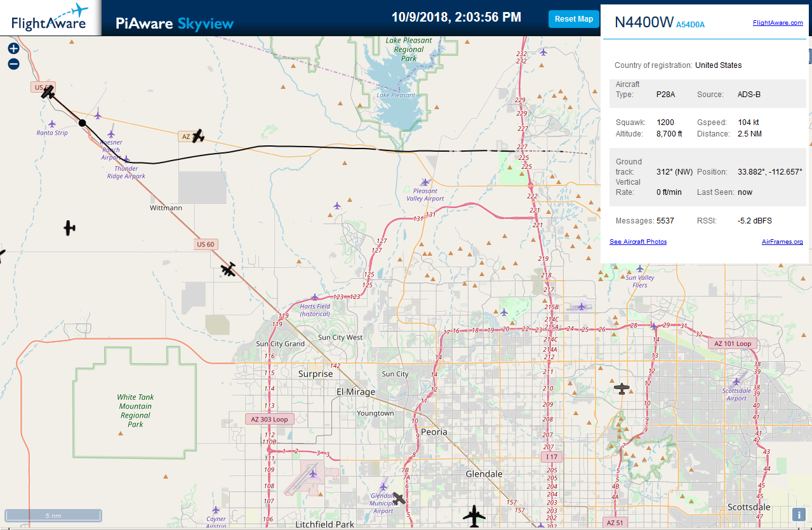Screen dimensions: 812x530
Task: Click the 5 nm scale bar
Action: click(53, 515)
